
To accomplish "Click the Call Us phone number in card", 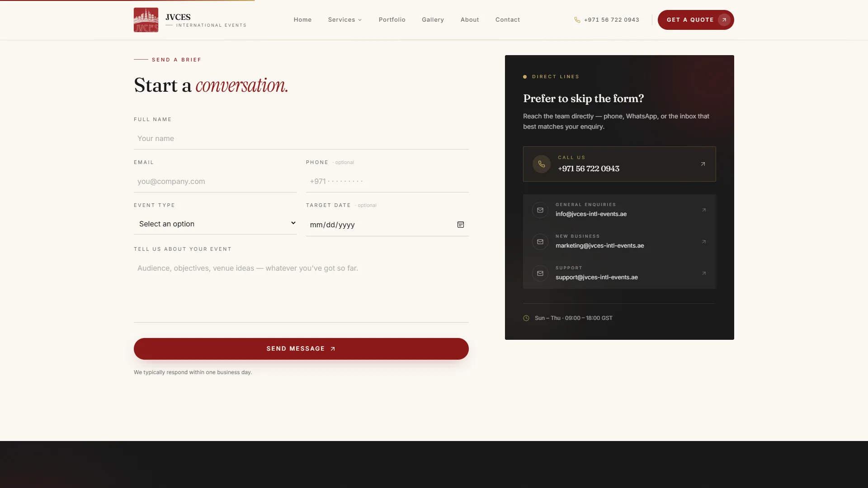I will [589, 169].
